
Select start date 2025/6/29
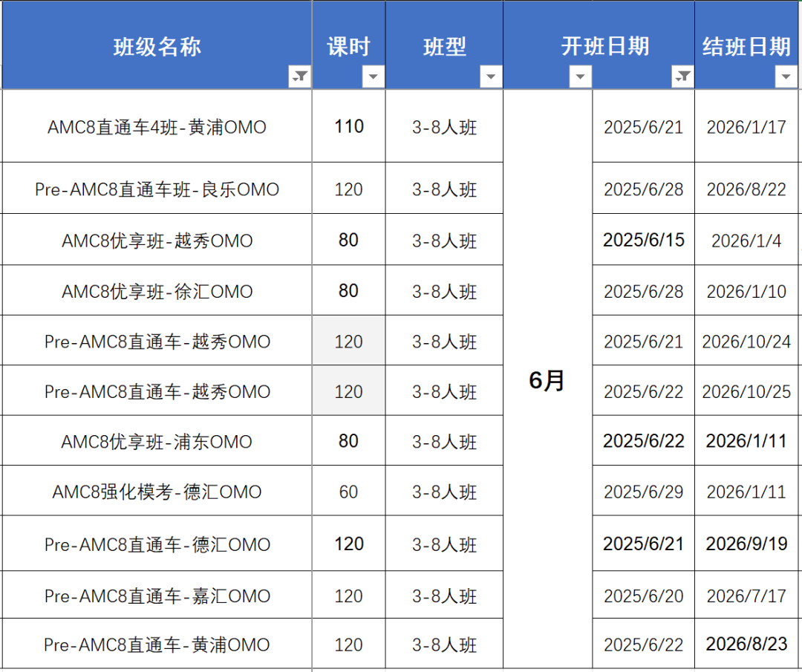pyautogui.click(x=643, y=491)
